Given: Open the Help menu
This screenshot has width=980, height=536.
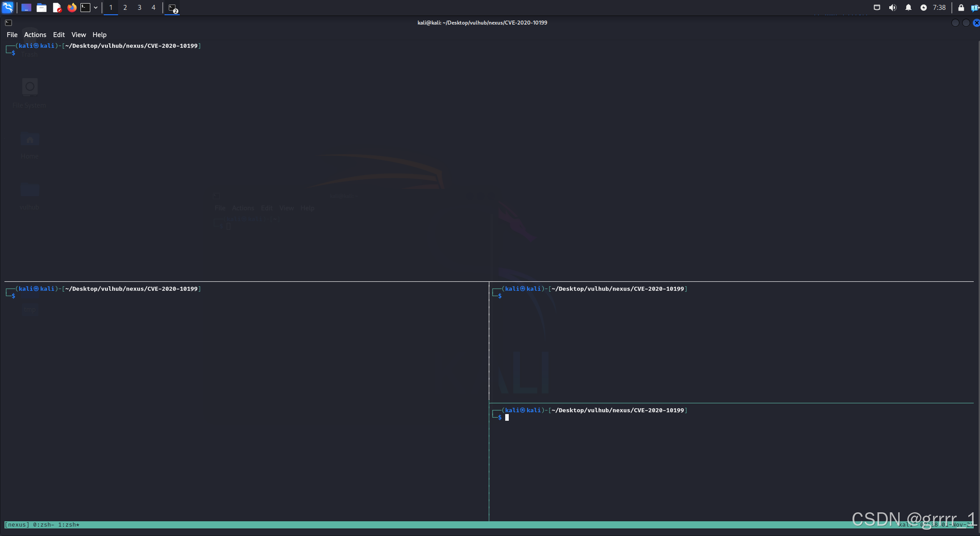Looking at the screenshot, I should click(99, 35).
